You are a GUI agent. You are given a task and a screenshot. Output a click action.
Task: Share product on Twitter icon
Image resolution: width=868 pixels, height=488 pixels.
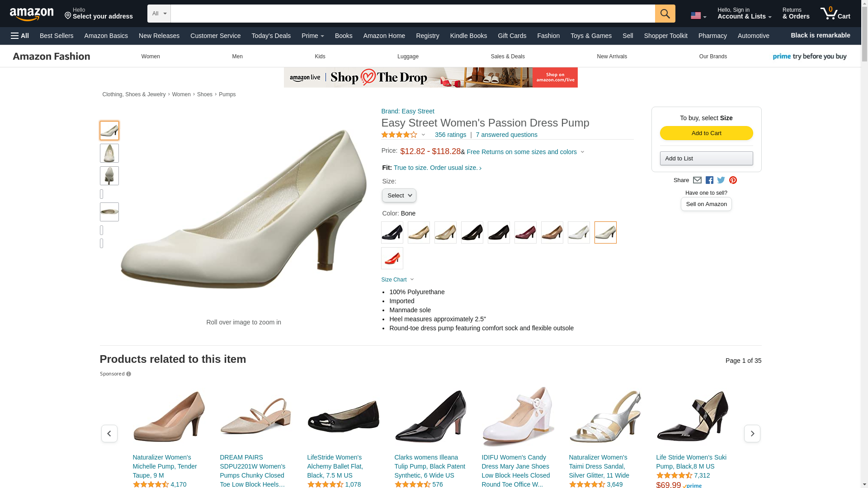point(721,180)
